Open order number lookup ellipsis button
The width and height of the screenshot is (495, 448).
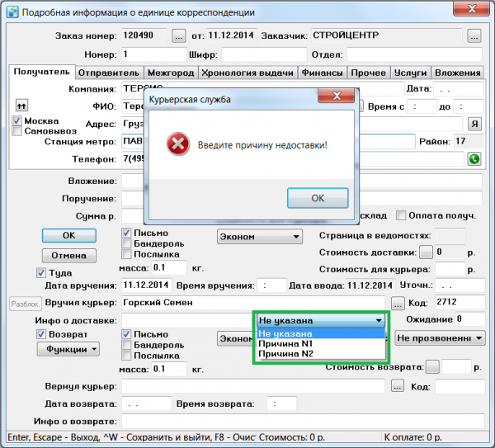click(179, 36)
